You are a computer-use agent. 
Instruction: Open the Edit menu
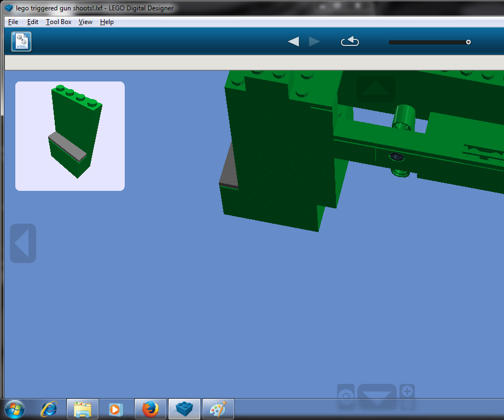tap(32, 22)
